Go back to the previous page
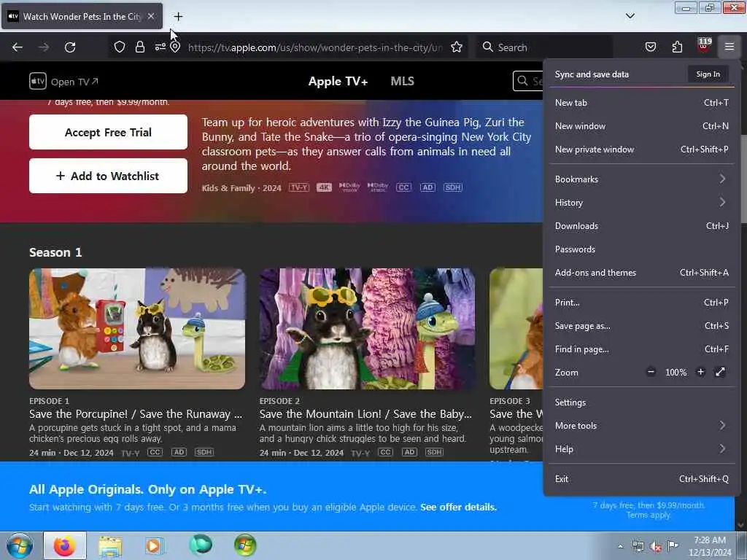 (x=18, y=47)
